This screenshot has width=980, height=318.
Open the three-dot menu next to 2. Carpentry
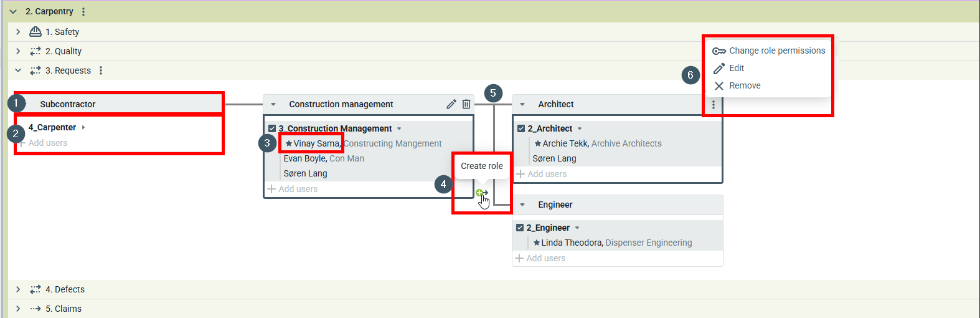coord(83,12)
